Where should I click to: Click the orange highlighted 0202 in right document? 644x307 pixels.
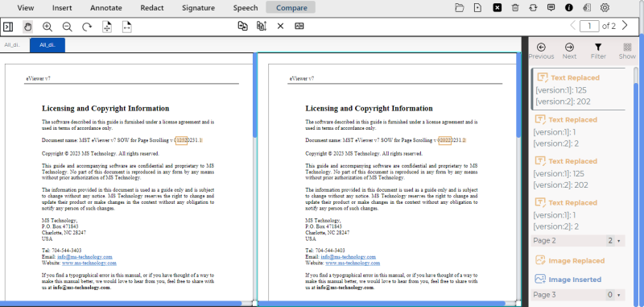pos(445,140)
